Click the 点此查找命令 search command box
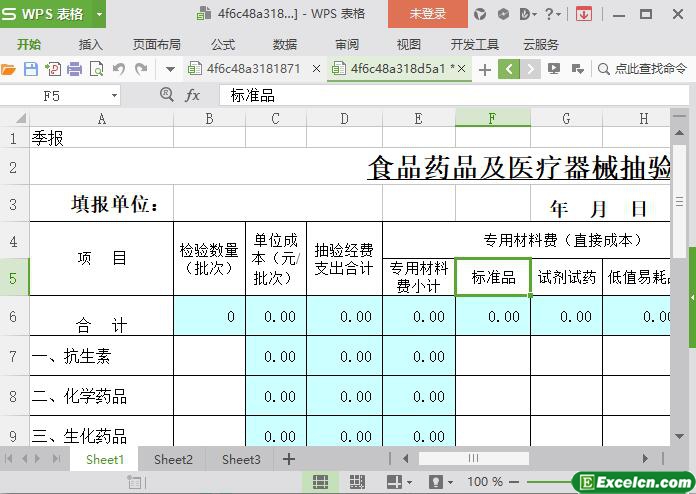Screen dimensions: 696x494 642,69
